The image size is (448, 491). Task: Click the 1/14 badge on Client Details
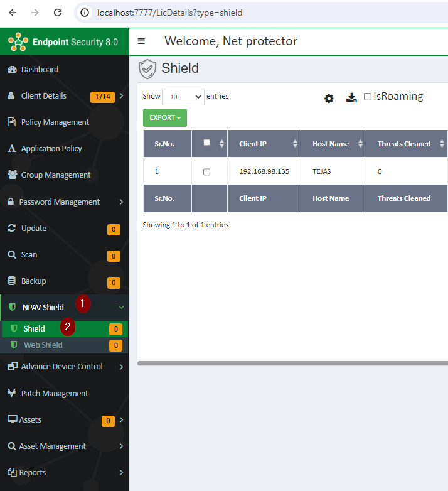point(103,97)
